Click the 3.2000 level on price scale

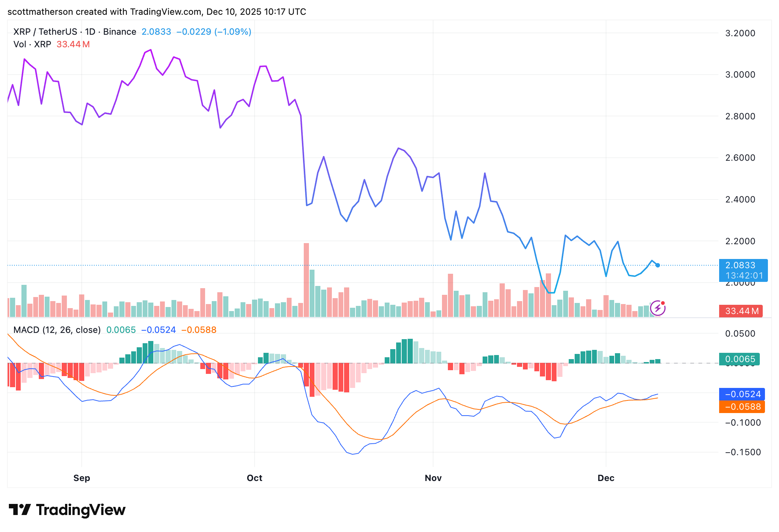[740, 33]
